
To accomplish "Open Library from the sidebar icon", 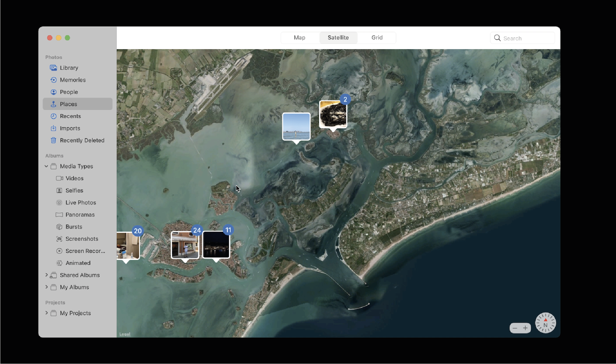I will pos(53,68).
